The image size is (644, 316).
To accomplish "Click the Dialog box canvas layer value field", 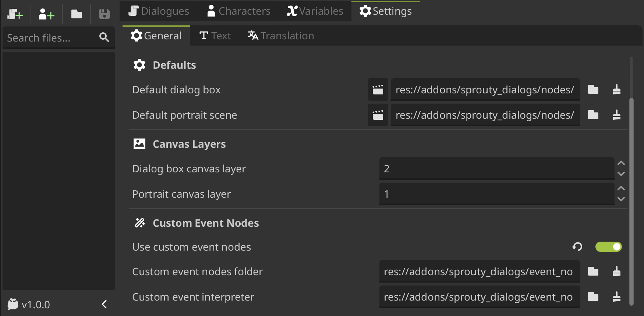I will coord(497,169).
